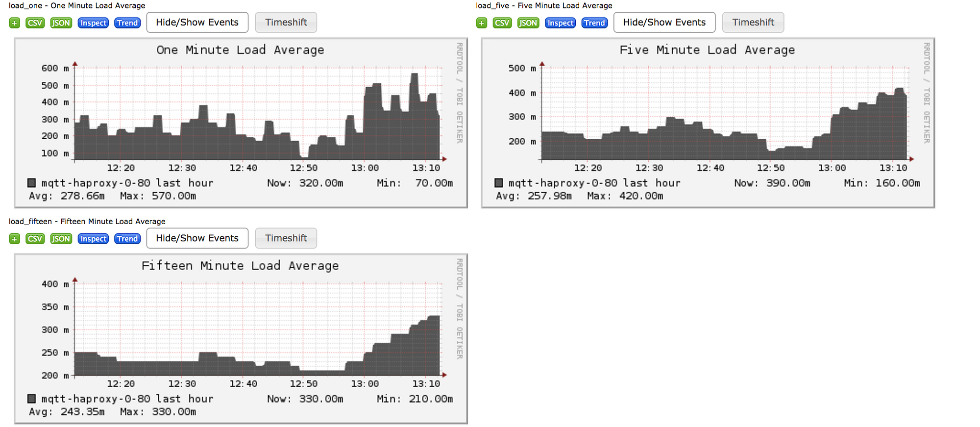Inspect the Five Minute Load Average graph
Image resolution: width=980 pixels, height=427 pixels.
[560, 23]
